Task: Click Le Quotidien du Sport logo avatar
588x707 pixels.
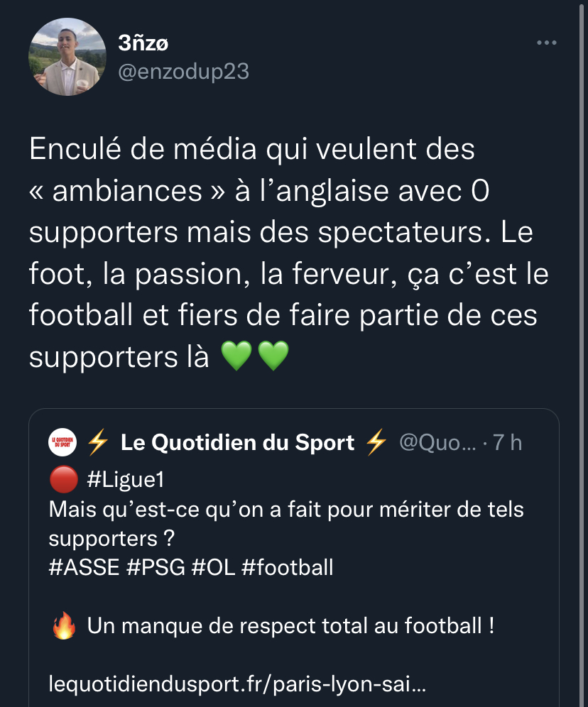Action: tap(63, 442)
